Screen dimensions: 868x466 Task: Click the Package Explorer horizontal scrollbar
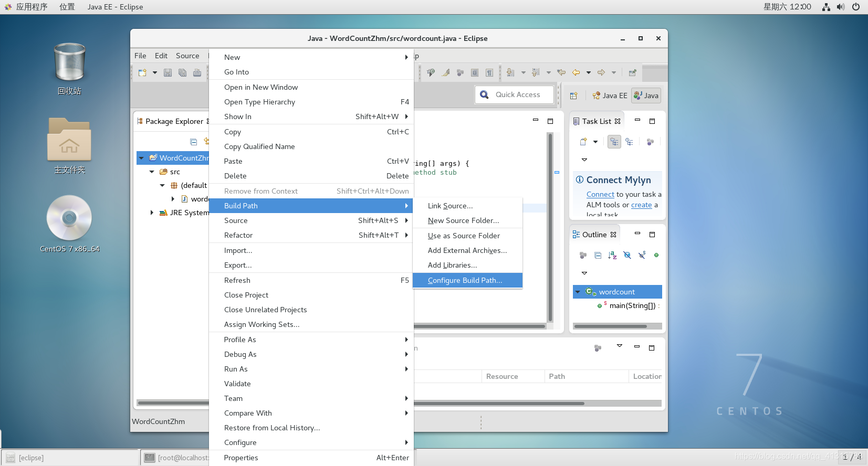(x=173, y=403)
